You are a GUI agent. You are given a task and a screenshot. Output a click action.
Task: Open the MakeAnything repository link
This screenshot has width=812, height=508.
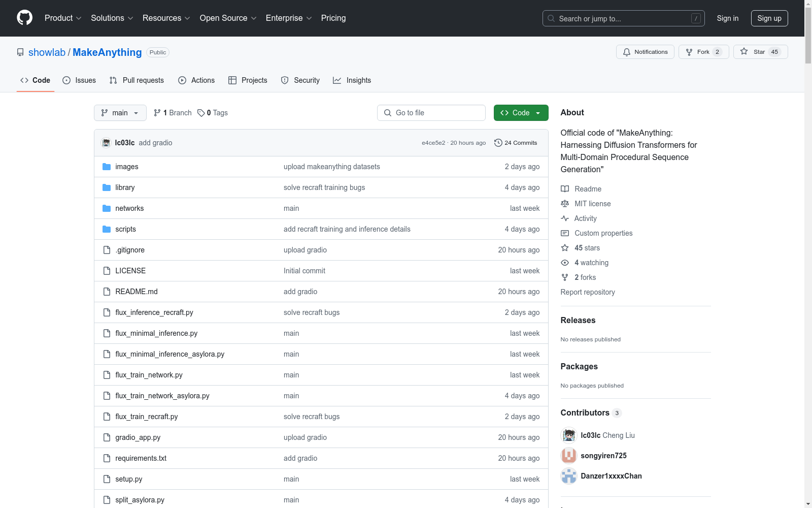click(107, 52)
